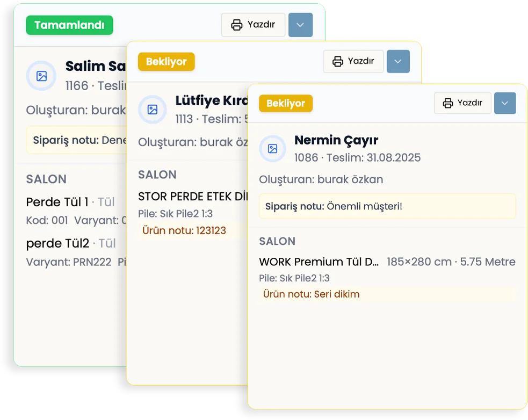528x420 pixels.
Task: Select customer name Nermin Çayır
Action: (336, 140)
